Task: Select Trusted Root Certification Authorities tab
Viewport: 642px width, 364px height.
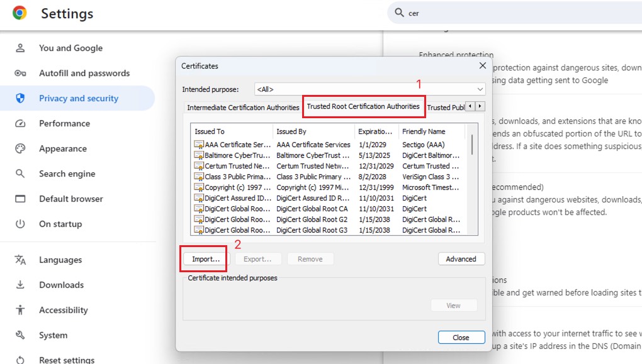Action: [x=363, y=107]
